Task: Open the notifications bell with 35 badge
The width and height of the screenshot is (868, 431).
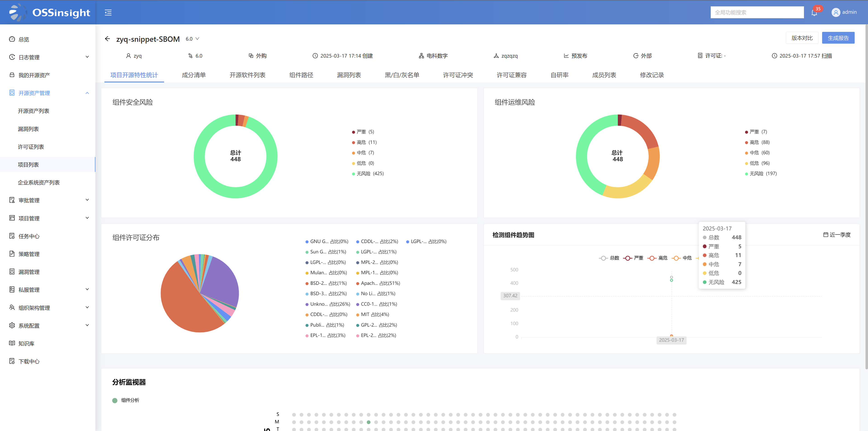Action: click(x=814, y=13)
